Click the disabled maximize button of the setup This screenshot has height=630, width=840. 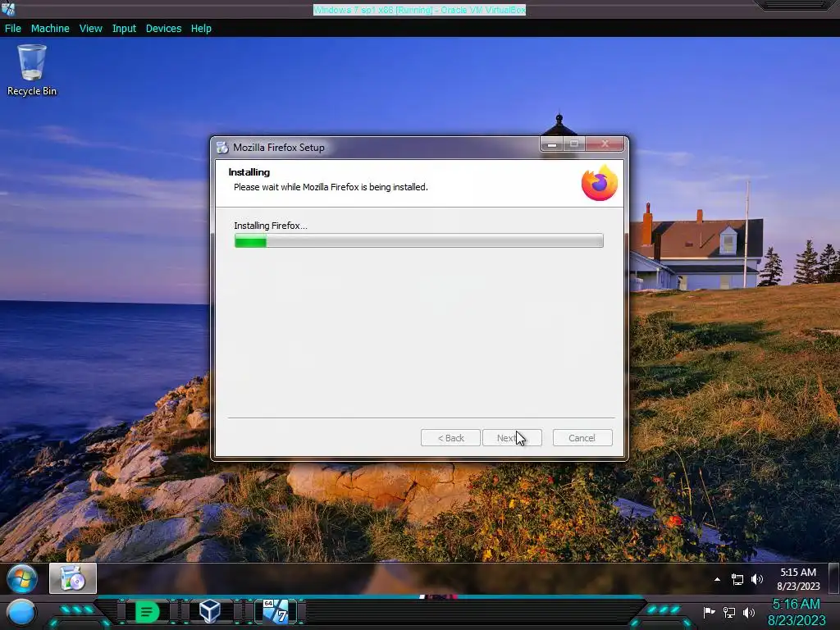pos(574,144)
